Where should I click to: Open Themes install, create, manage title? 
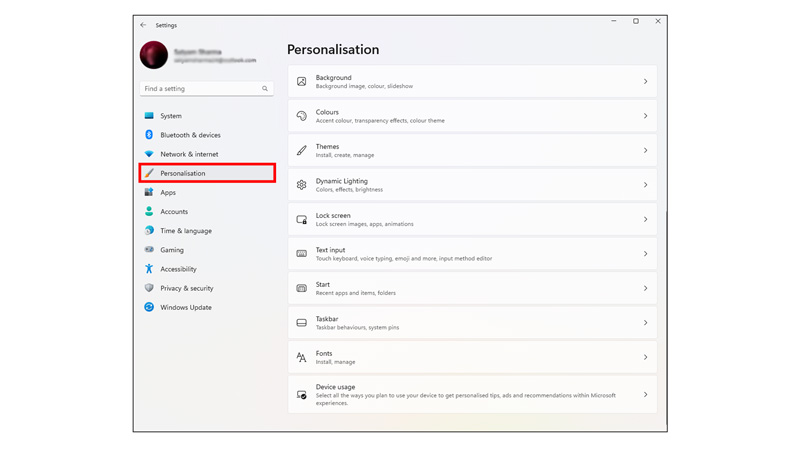[327, 146]
